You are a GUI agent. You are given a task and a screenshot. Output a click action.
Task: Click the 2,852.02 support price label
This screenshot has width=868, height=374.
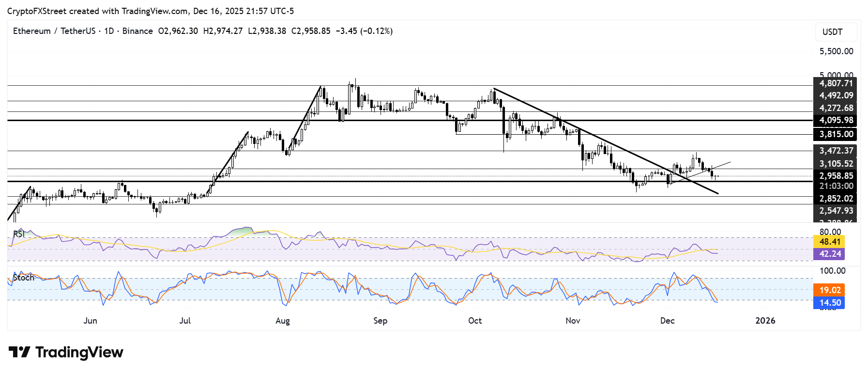point(836,199)
